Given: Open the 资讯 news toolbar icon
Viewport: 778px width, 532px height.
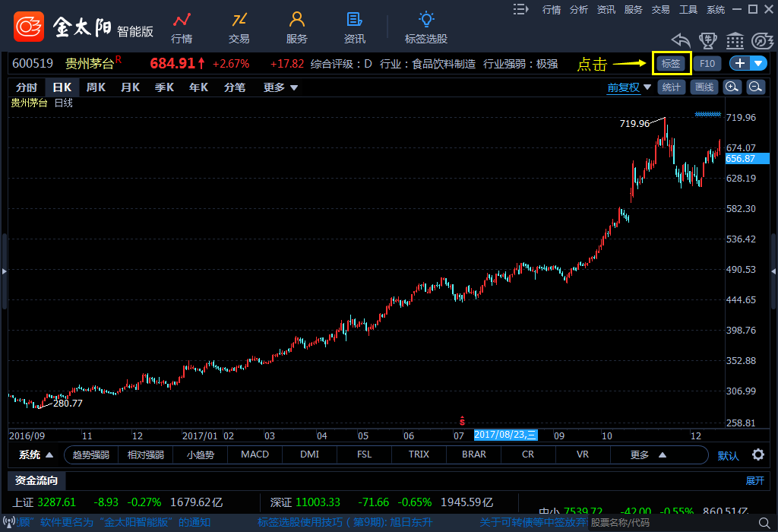Looking at the screenshot, I should [354, 28].
